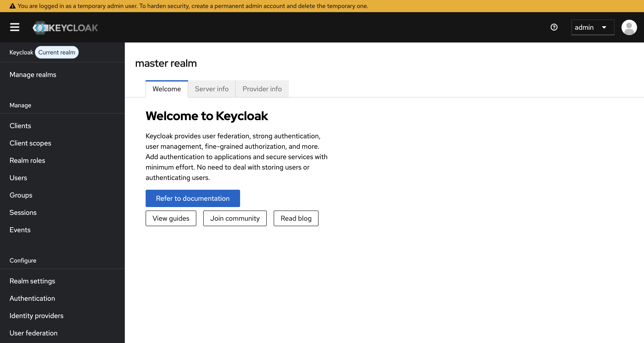
Task: Open Manage realms in sidebar
Action: click(33, 75)
